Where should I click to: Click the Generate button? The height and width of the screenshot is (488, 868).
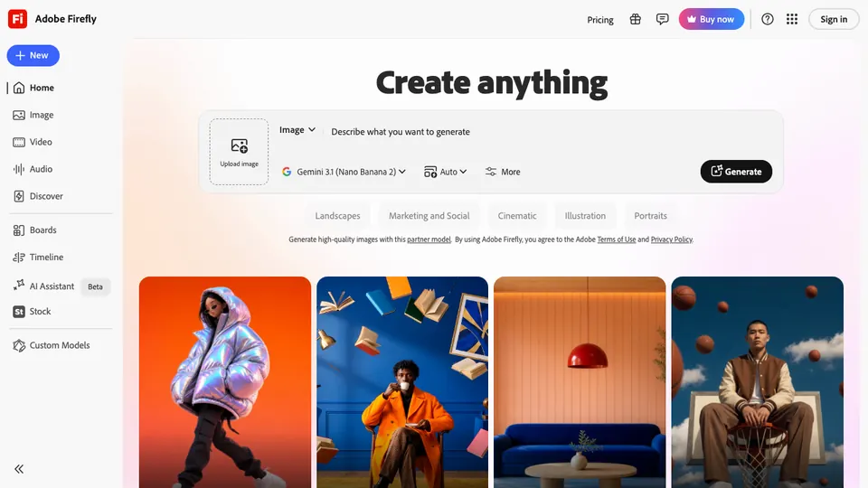(736, 172)
